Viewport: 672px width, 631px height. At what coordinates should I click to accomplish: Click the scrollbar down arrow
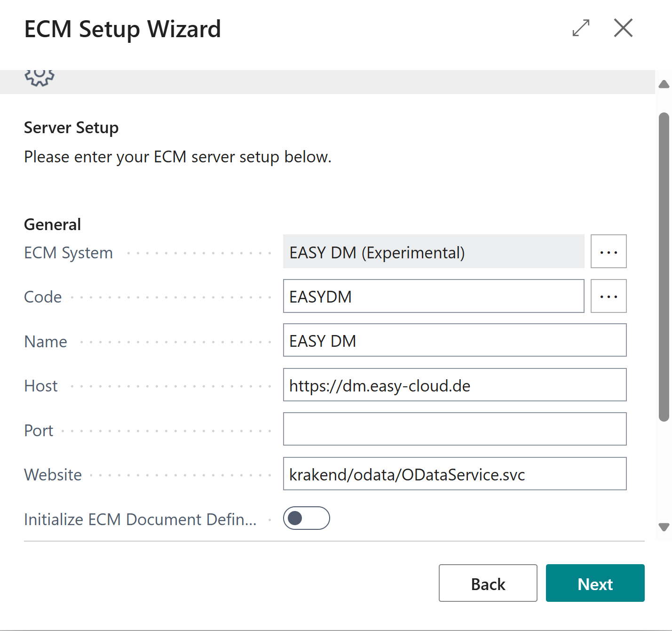click(x=664, y=527)
